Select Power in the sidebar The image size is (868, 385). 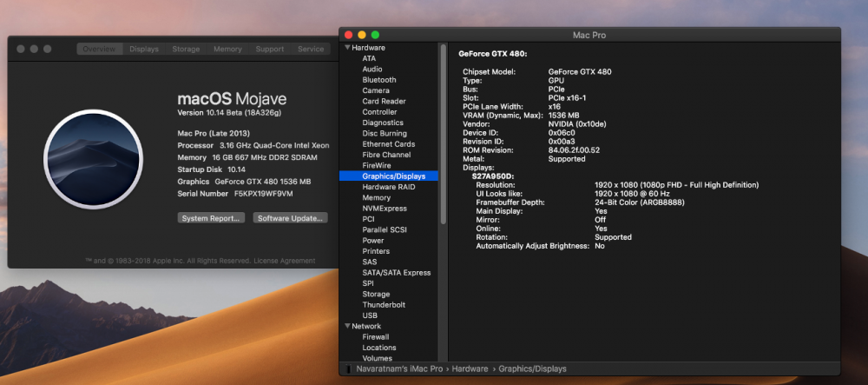(373, 241)
